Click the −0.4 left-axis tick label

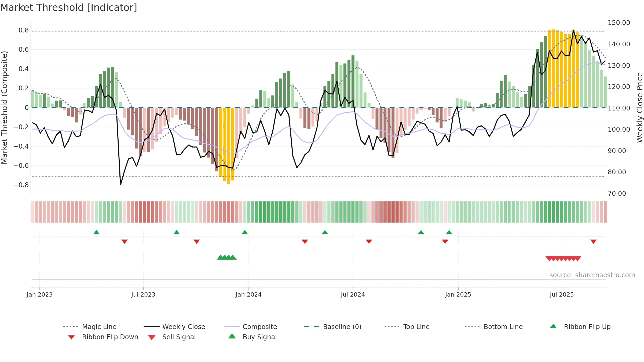pyautogui.click(x=21, y=146)
